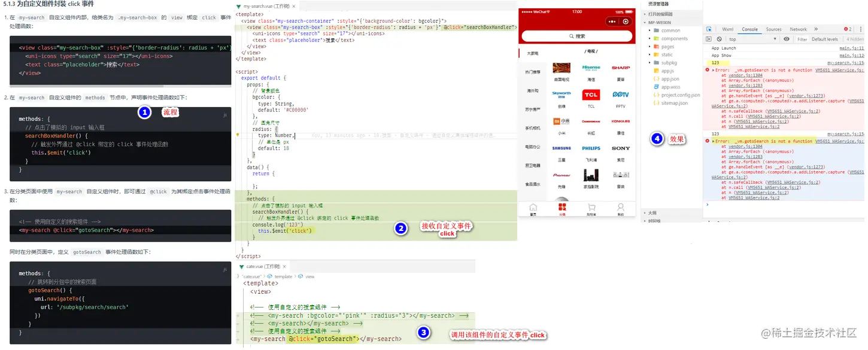Expand the static folder
Image resolution: width=868 pixels, height=350 pixels.
pos(666,54)
